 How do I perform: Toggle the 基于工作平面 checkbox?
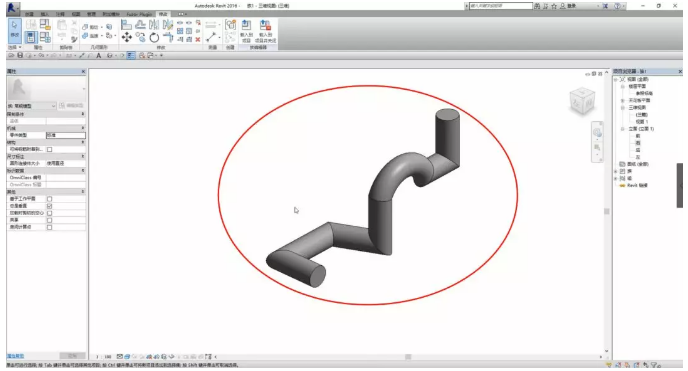pos(49,199)
